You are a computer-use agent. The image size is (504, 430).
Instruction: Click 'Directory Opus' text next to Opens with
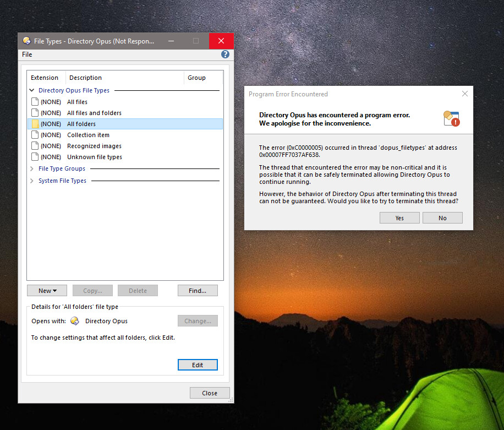[x=106, y=321]
